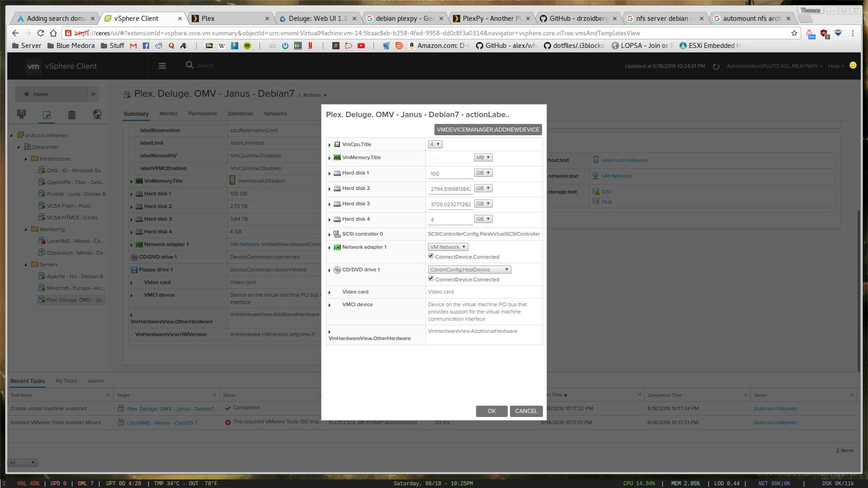Click OK in the edit settings dialog
The image size is (868, 488).
point(491,411)
